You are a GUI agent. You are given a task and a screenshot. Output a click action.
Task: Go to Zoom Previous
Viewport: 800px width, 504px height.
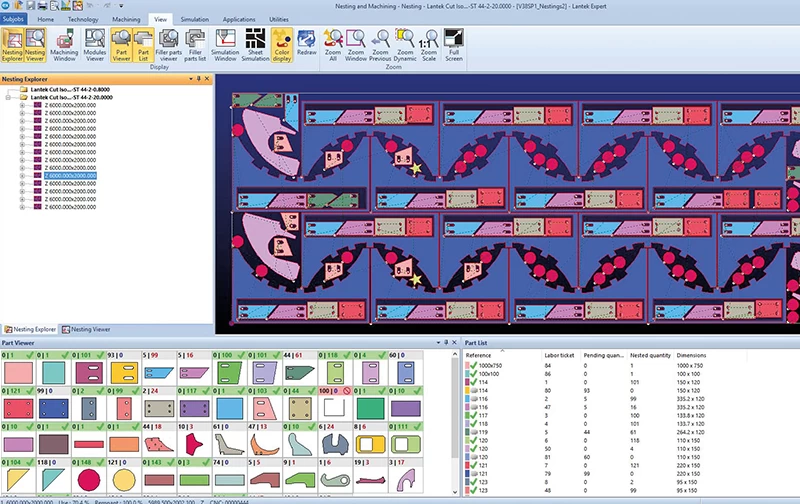pos(380,45)
